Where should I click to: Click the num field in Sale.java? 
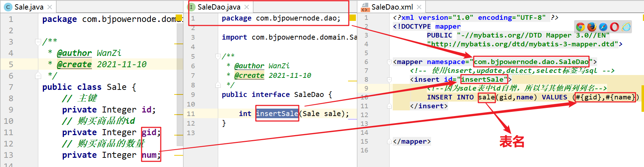tap(149, 155)
